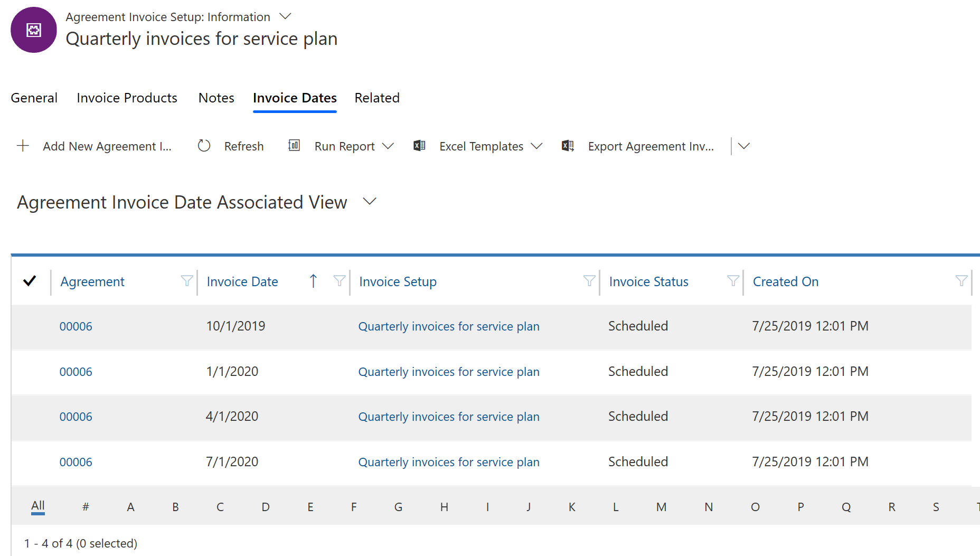The image size is (980, 556).
Task: Click the circular Refresh icon
Action: pyautogui.click(x=204, y=146)
